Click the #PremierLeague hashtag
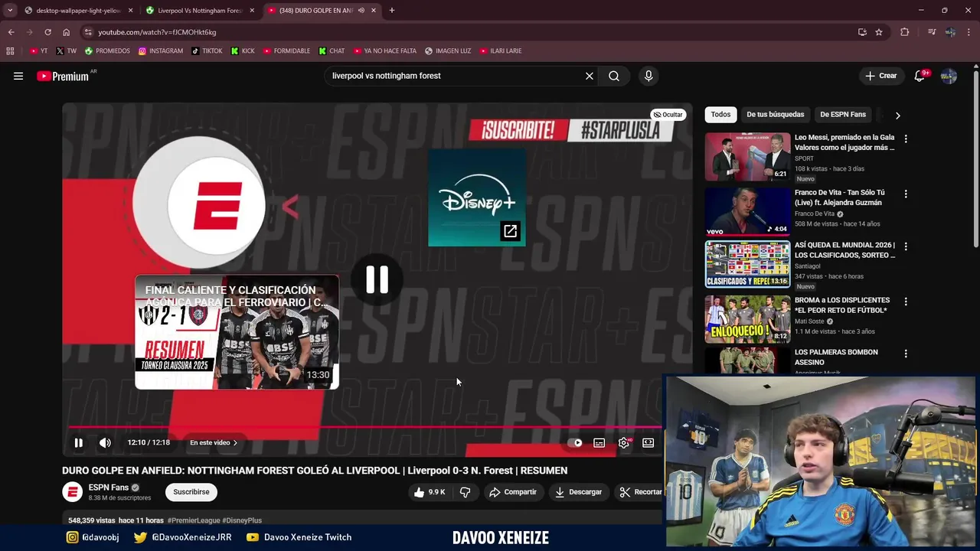980x551 pixels. pyautogui.click(x=194, y=520)
